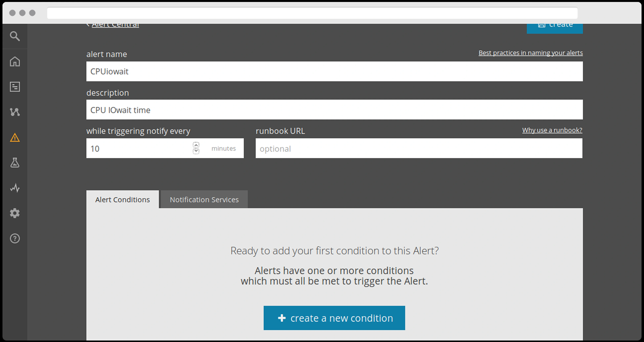Click the blue create button at top

(x=554, y=27)
